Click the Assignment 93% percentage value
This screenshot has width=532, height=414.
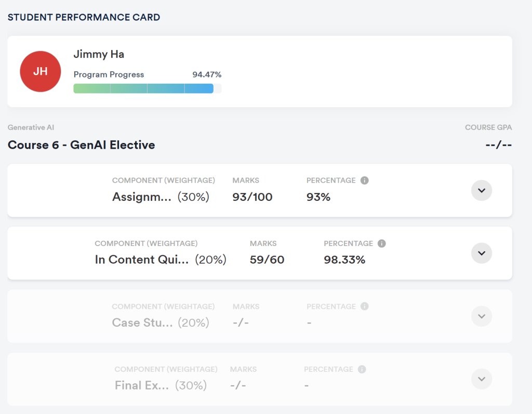318,197
